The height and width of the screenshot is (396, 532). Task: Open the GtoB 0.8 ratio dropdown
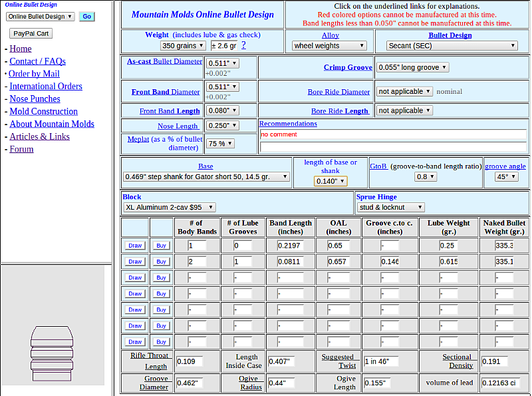426,176
